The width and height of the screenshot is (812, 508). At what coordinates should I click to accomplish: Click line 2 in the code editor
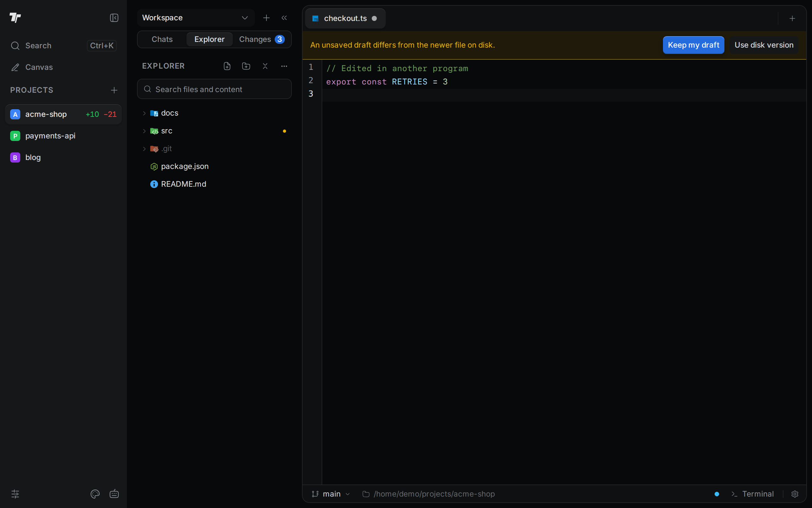(564, 82)
